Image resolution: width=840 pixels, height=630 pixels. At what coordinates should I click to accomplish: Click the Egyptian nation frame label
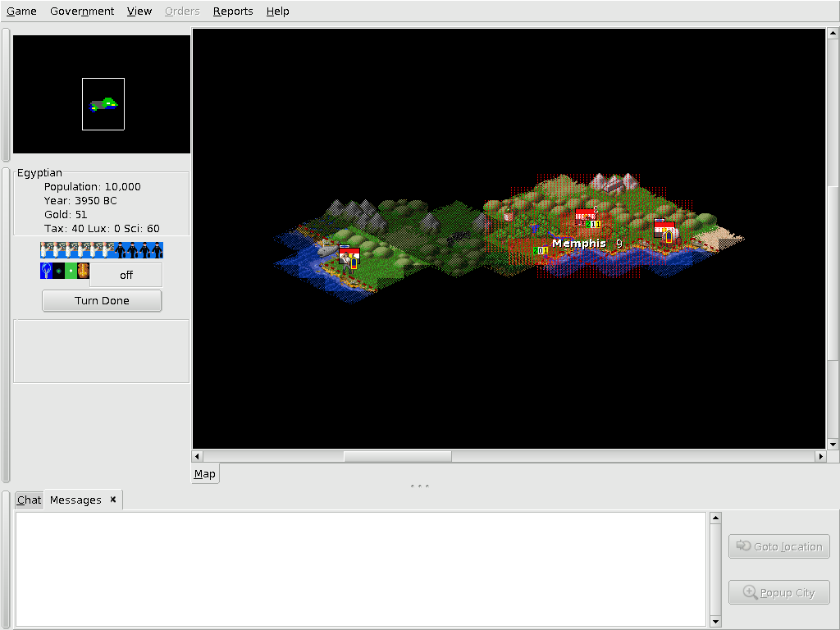(39, 172)
